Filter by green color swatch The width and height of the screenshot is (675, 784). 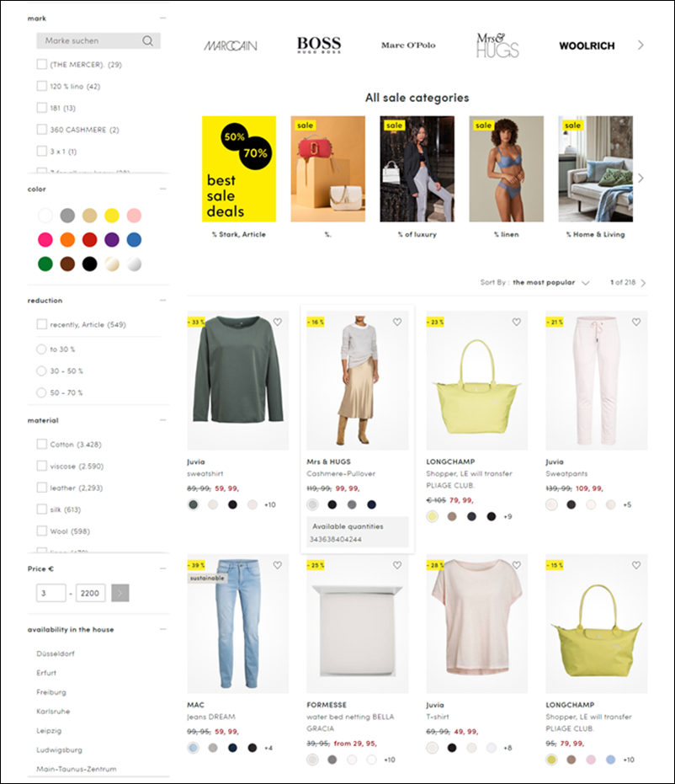[45, 264]
